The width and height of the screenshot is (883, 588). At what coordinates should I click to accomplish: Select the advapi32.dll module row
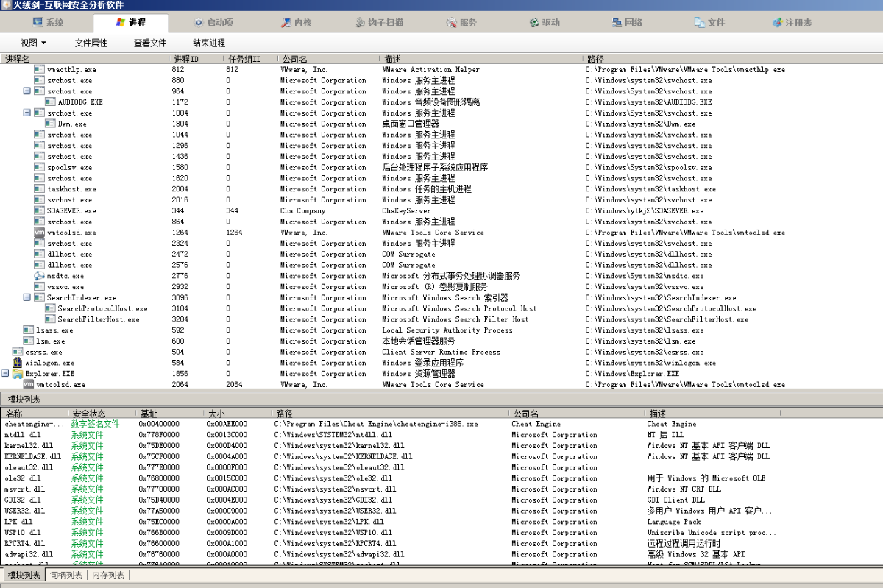coord(441,554)
